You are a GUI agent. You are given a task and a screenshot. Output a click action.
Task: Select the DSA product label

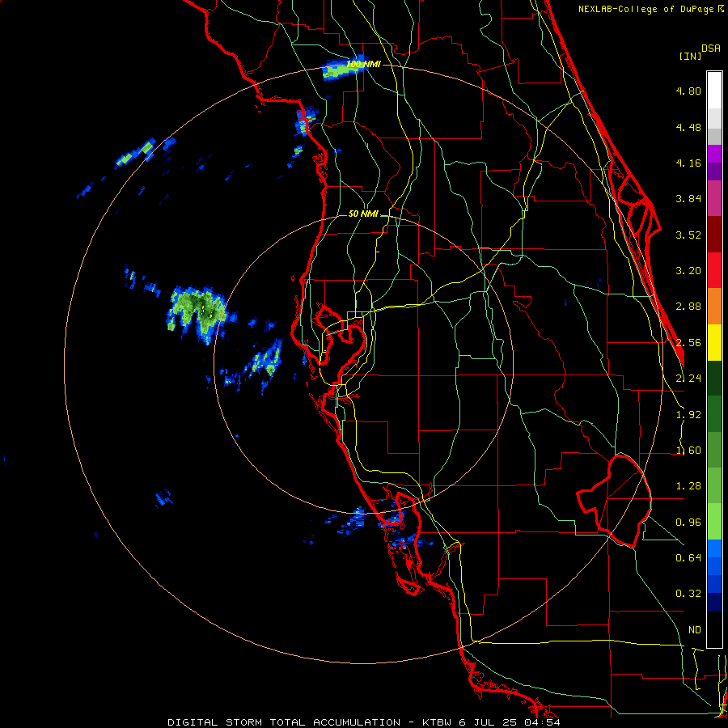pyautogui.click(x=711, y=49)
